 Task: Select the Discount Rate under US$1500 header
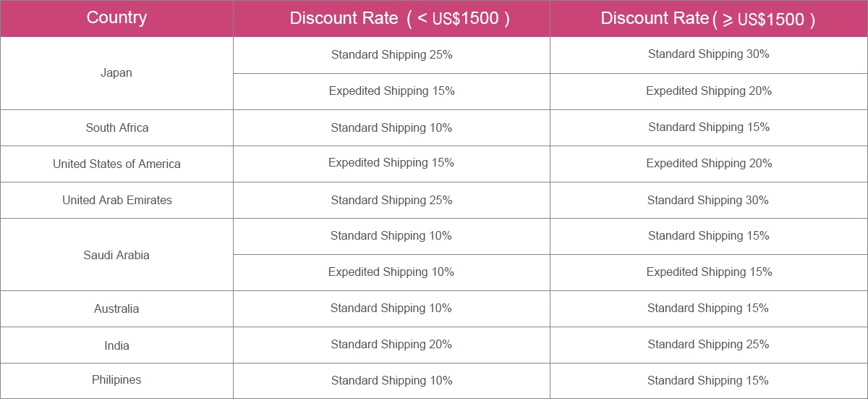point(391,18)
